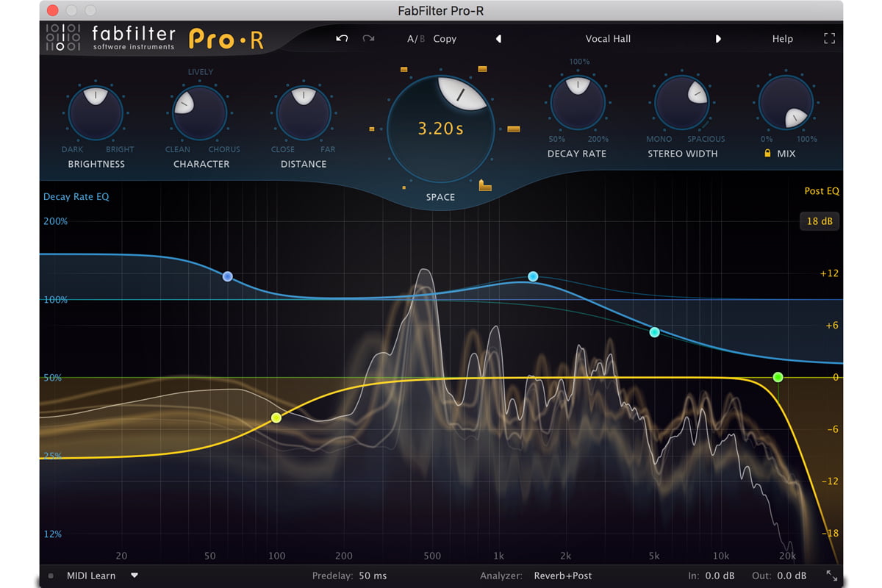Open the Vocal Hall preset menu
The image size is (882, 588).
(608, 39)
